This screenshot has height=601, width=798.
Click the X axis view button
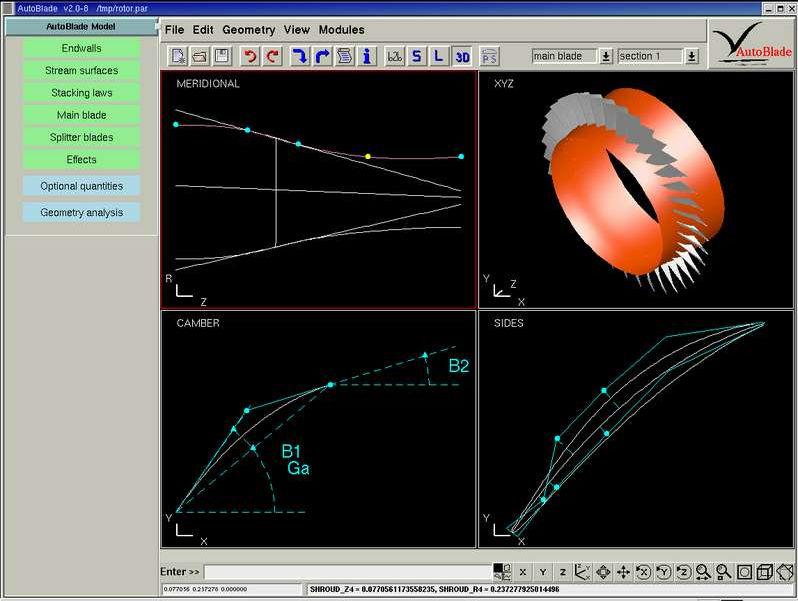[523, 573]
